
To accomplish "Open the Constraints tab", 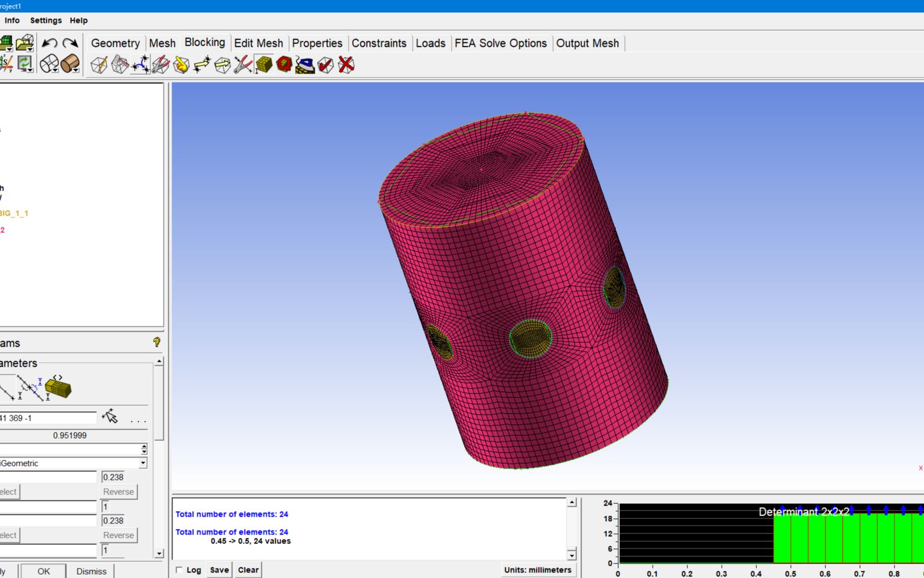I will tap(379, 43).
